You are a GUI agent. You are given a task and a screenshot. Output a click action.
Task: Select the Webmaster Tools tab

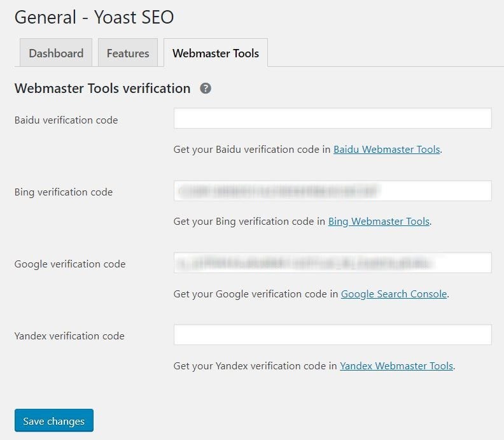[216, 53]
